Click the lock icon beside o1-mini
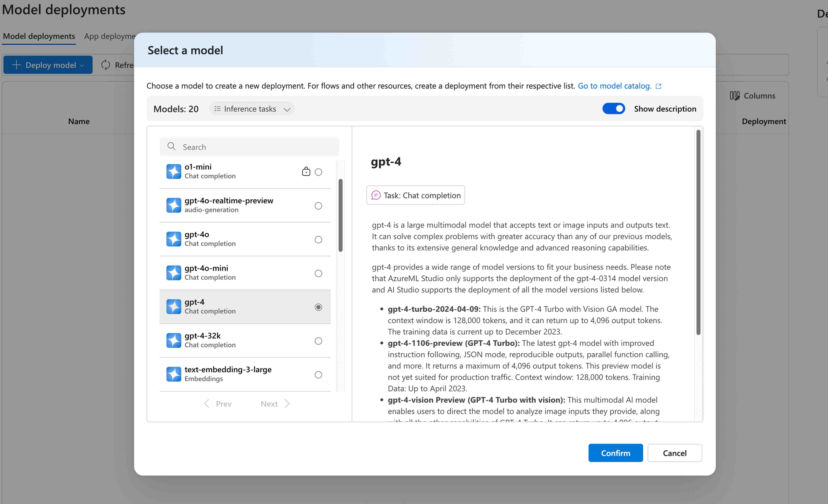This screenshot has height=504, width=828. point(306,172)
